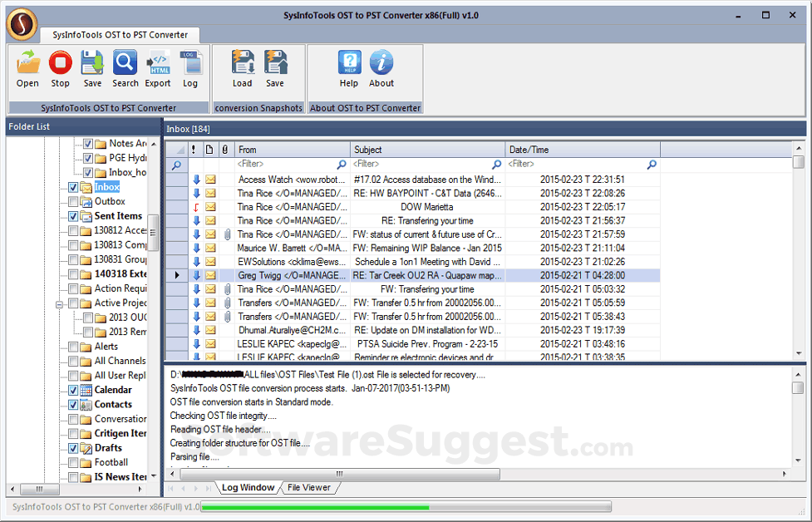Click the folder list horizontal scrollbar thumb

(x=39, y=489)
